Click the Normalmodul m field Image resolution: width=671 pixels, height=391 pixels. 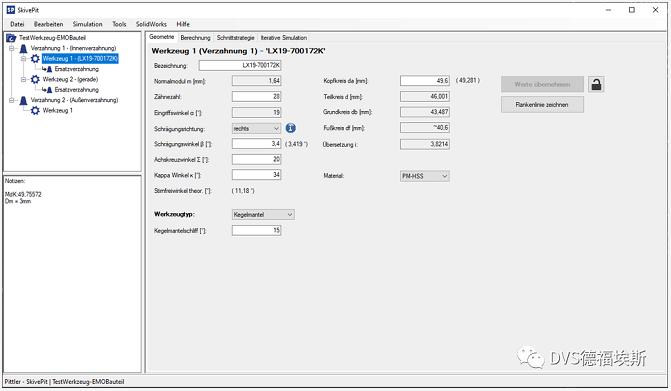[x=256, y=81]
